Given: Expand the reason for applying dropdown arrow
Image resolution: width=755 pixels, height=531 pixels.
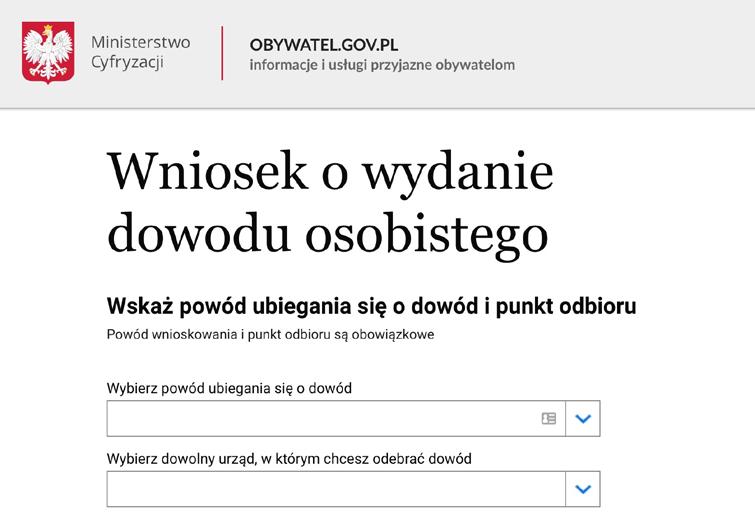Looking at the screenshot, I should [583, 418].
